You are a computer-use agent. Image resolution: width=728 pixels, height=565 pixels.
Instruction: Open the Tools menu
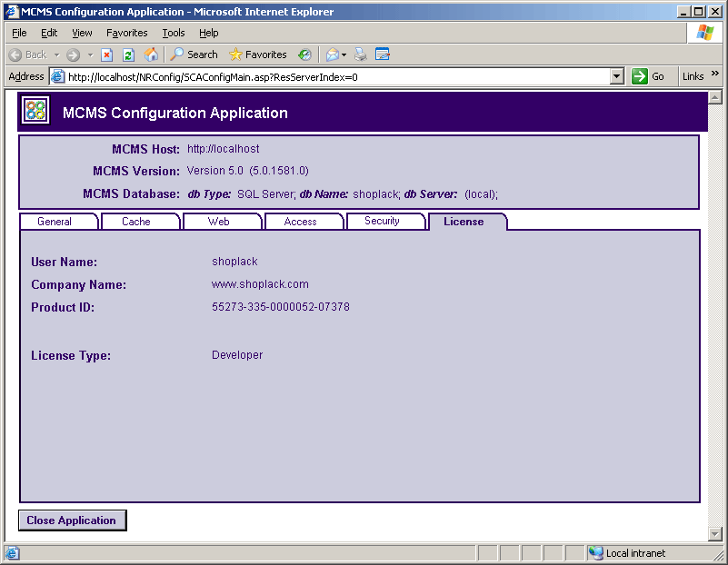point(174,33)
